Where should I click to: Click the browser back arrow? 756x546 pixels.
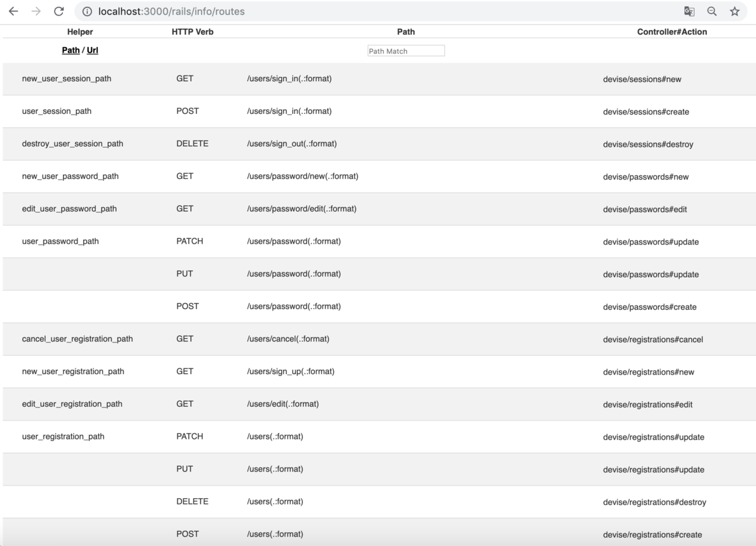(x=13, y=11)
